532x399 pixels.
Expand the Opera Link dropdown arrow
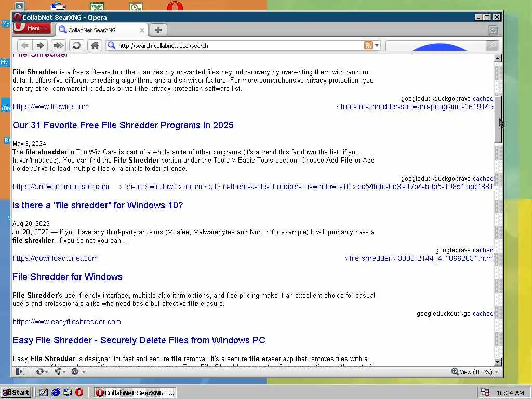pos(46,372)
